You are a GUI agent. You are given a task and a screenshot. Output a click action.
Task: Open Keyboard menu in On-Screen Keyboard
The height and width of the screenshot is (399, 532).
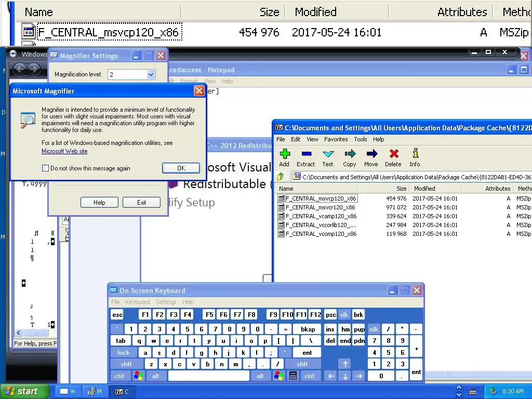(x=137, y=302)
